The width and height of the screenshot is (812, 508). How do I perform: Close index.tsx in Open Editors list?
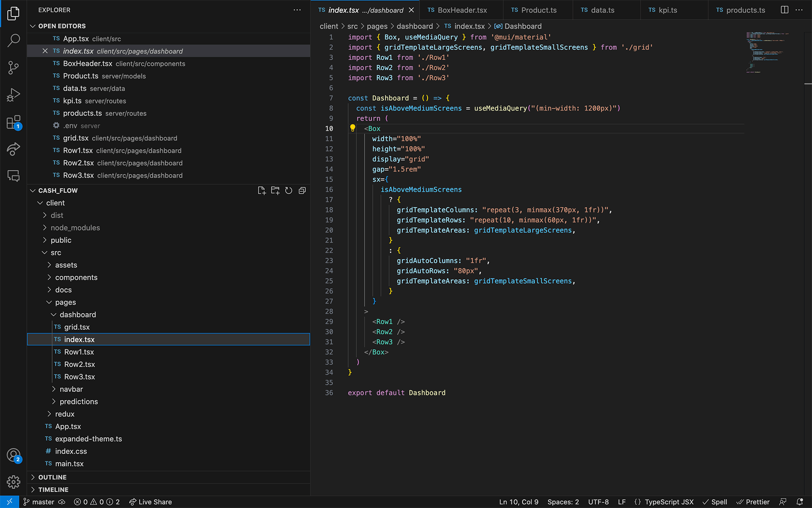tap(45, 51)
